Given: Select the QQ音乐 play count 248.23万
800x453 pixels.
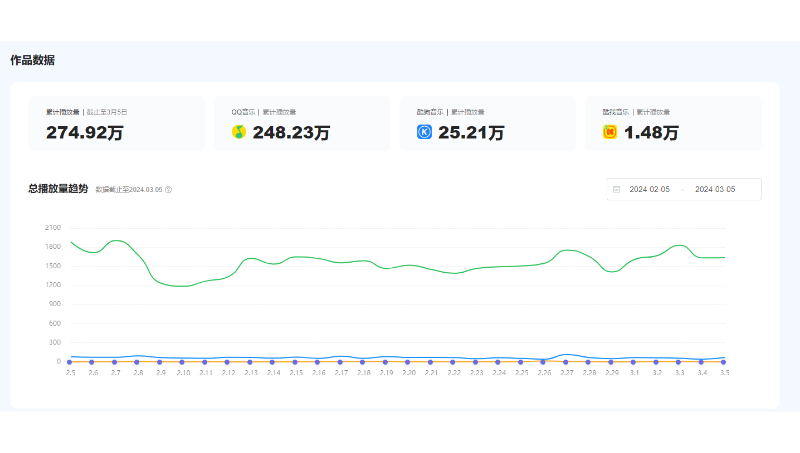Looking at the screenshot, I should 291,133.
